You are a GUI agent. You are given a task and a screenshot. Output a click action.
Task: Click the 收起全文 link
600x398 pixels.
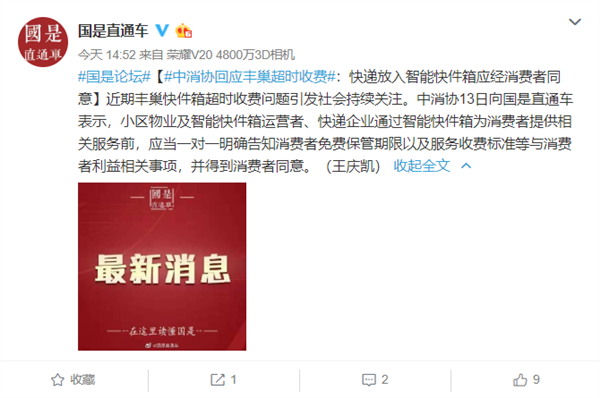tap(422, 166)
